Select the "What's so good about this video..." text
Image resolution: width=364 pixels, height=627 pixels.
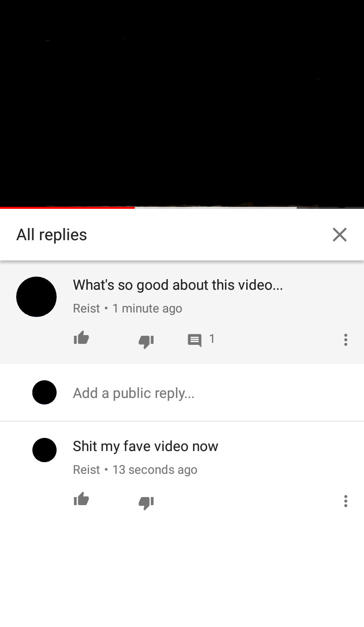pyautogui.click(x=178, y=285)
